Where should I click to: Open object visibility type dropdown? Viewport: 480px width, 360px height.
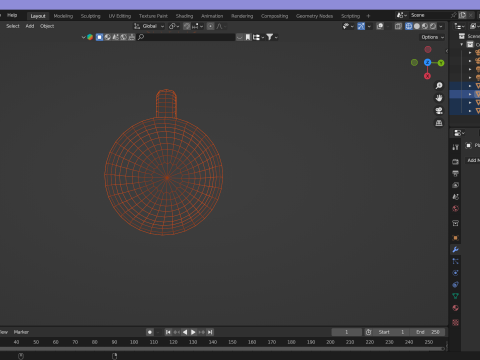tap(348, 26)
